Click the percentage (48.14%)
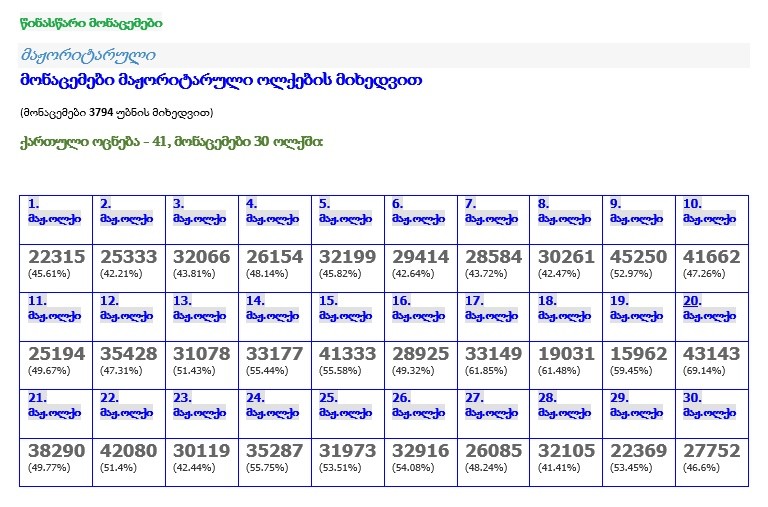768x507 pixels. pyautogui.click(x=267, y=274)
